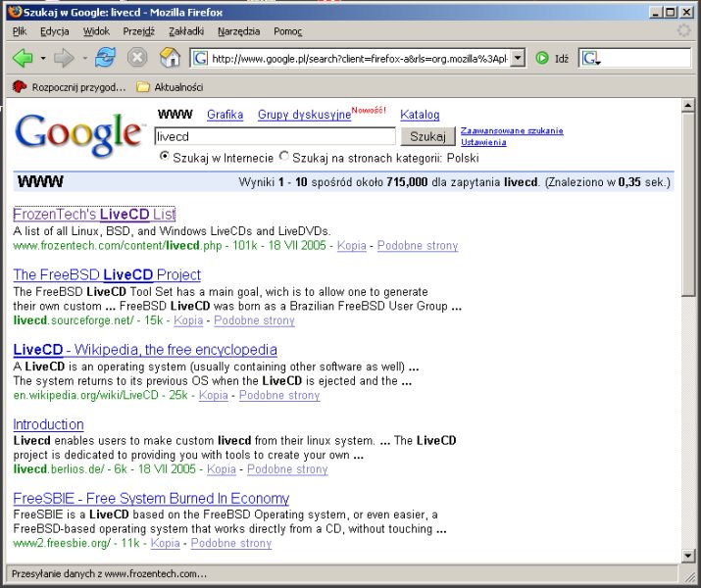Open the Aktualności bookmarks folder
The width and height of the screenshot is (701, 588).
[x=170, y=86]
